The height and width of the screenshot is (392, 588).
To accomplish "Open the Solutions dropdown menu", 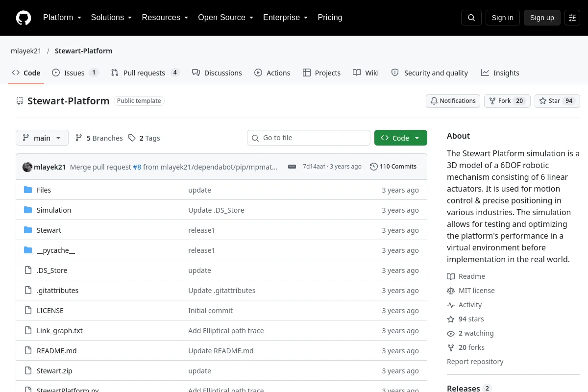I will [111, 18].
